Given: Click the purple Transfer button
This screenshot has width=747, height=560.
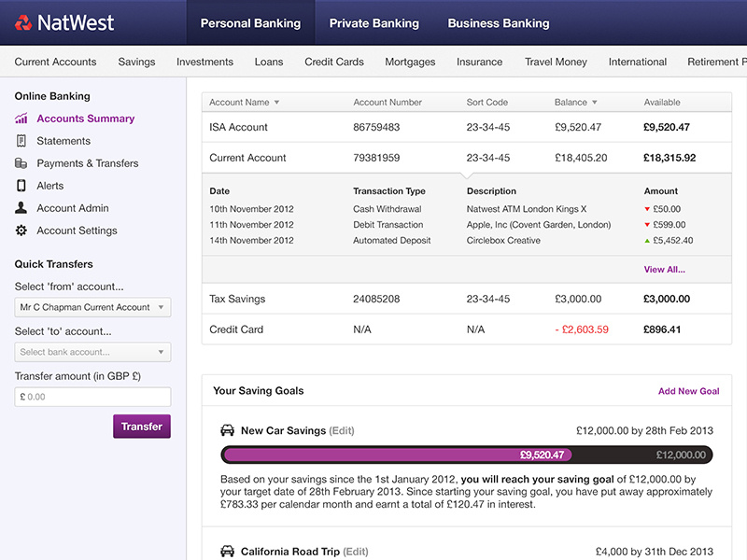Looking at the screenshot, I should pos(142,427).
